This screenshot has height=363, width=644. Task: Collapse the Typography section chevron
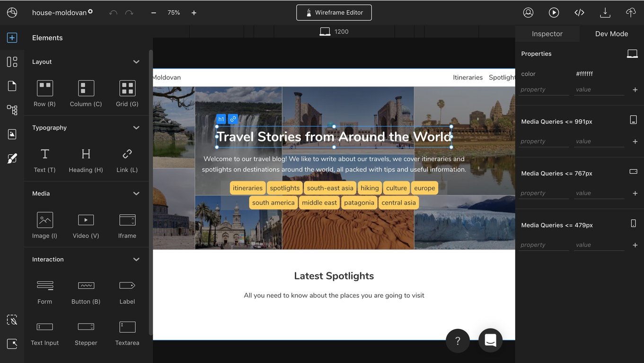point(136,128)
